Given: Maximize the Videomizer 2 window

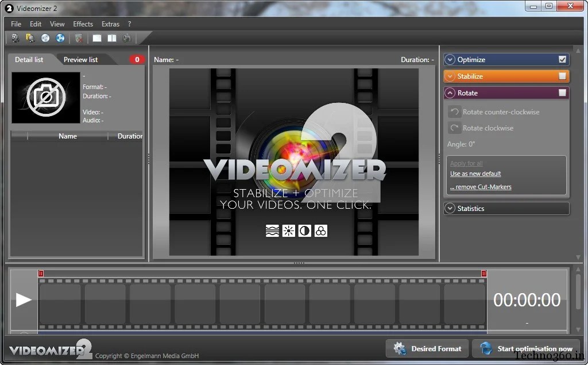Looking at the screenshot, I should 549,6.
